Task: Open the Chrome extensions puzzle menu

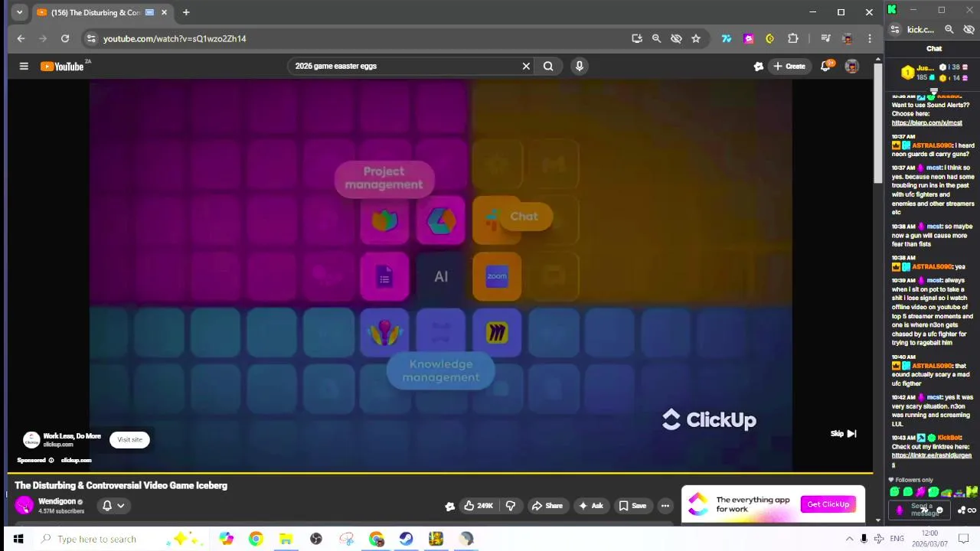Action: tap(793, 38)
